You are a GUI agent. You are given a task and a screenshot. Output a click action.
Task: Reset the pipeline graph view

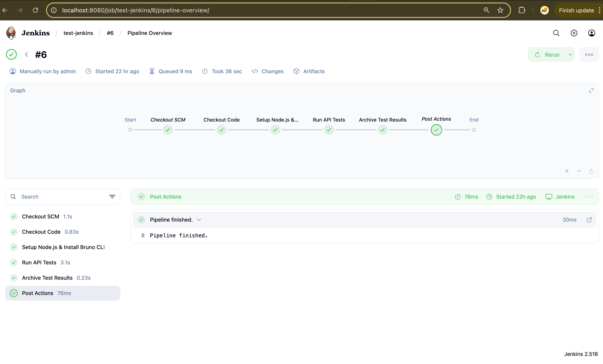click(x=591, y=171)
